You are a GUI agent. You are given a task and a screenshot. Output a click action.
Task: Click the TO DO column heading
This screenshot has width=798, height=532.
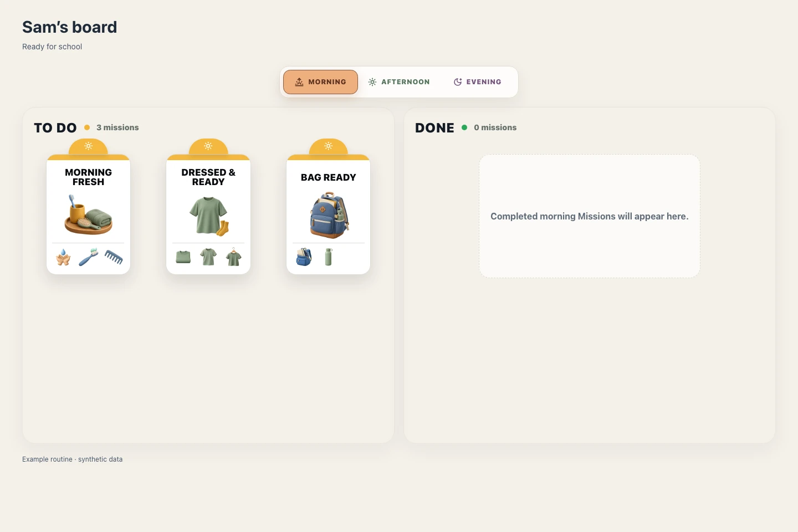tap(55, 128)
